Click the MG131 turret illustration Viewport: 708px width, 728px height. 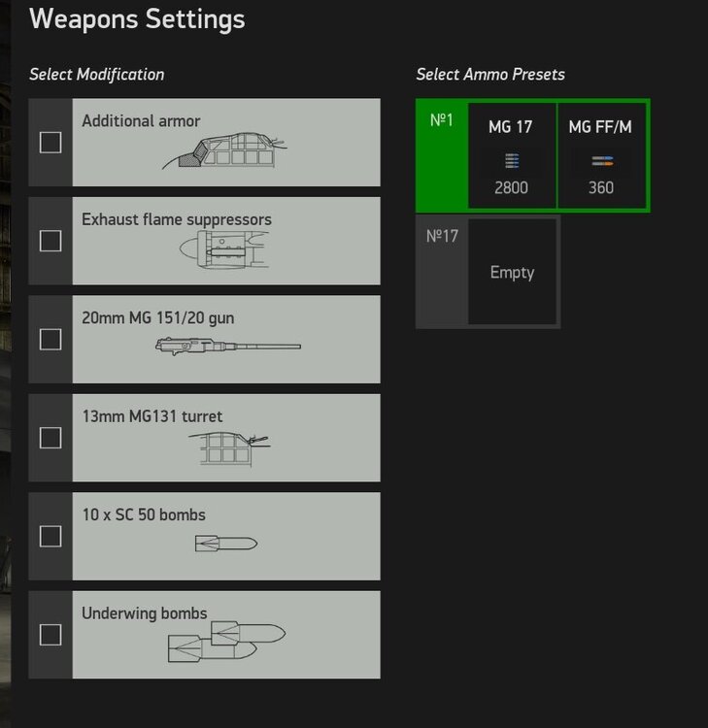(227, 447)
